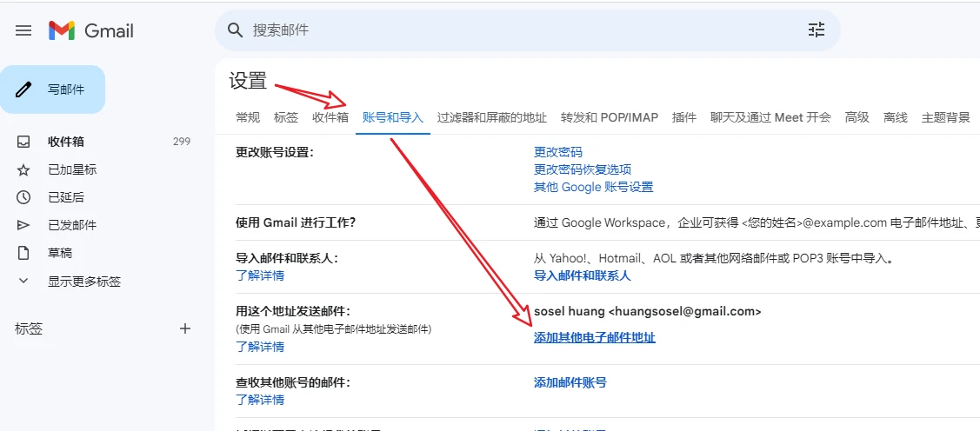Click the inbox unread count 299

(181, 142)
